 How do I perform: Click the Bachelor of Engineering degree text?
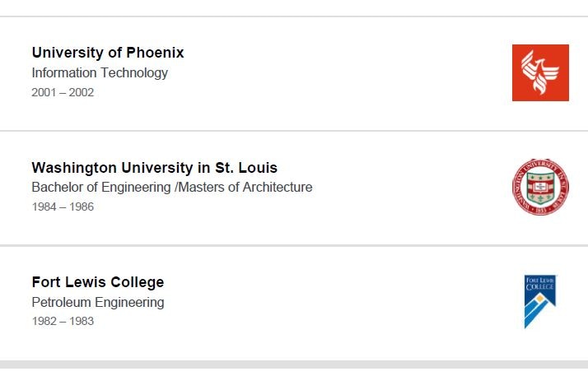[x=101, y=187]
